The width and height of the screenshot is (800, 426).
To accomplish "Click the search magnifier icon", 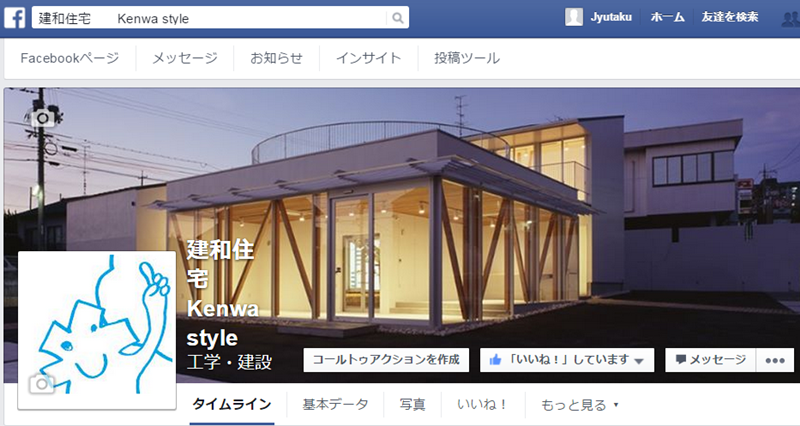I will (x=397, y=18).
